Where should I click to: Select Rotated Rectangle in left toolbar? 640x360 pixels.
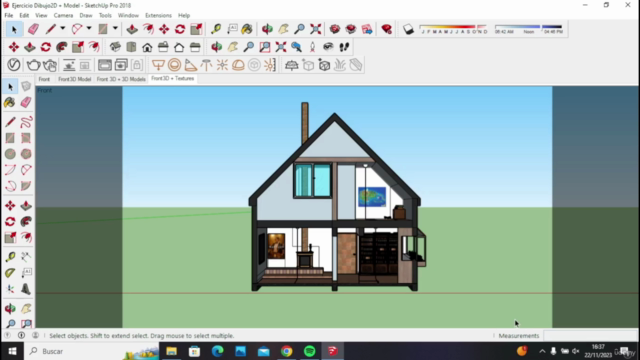26,138
